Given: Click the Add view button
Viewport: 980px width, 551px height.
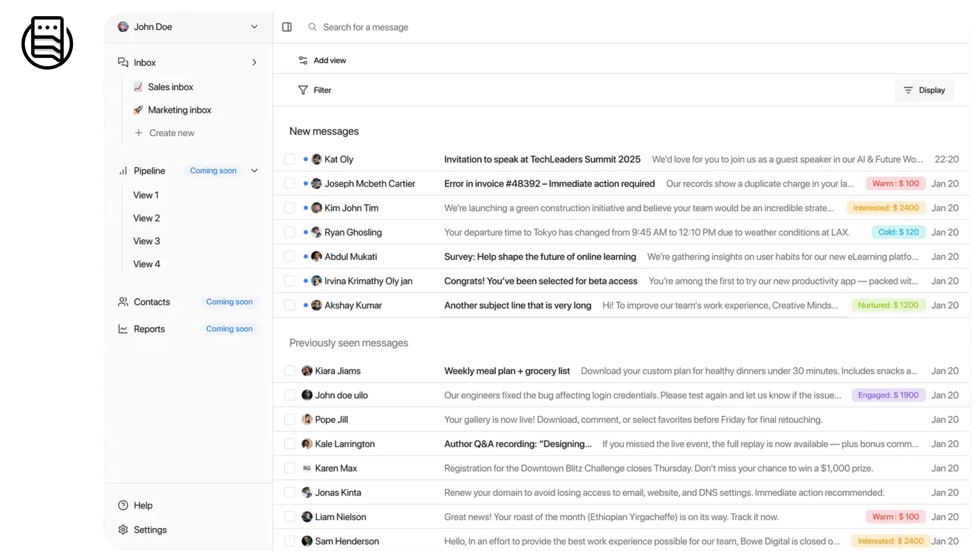Looking at the screenshot, I should click(x=322, y=60).
